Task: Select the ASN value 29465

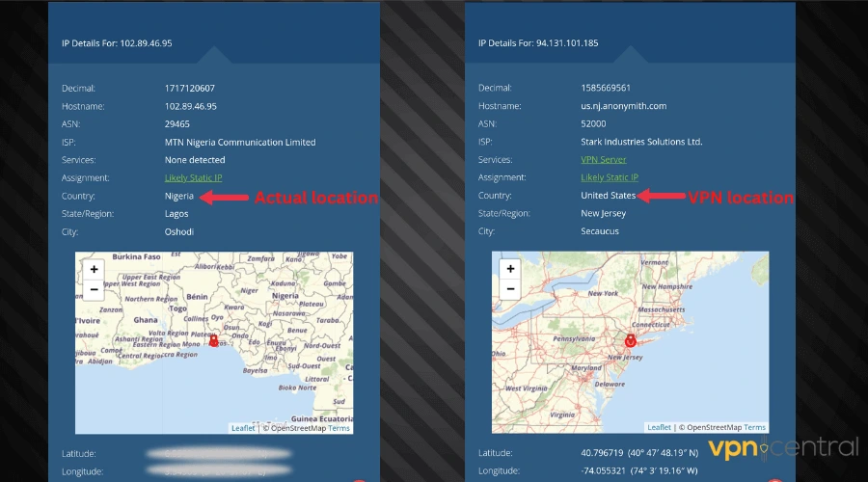Action: (177, 124)
